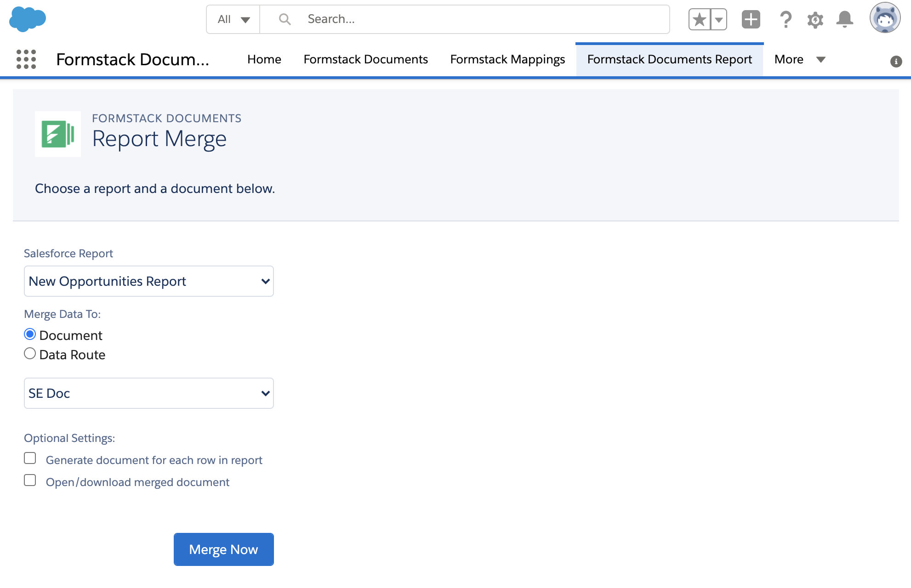
Task: Select the Data Route radio button
Action: pyautogui.click(x=30, y=353)
